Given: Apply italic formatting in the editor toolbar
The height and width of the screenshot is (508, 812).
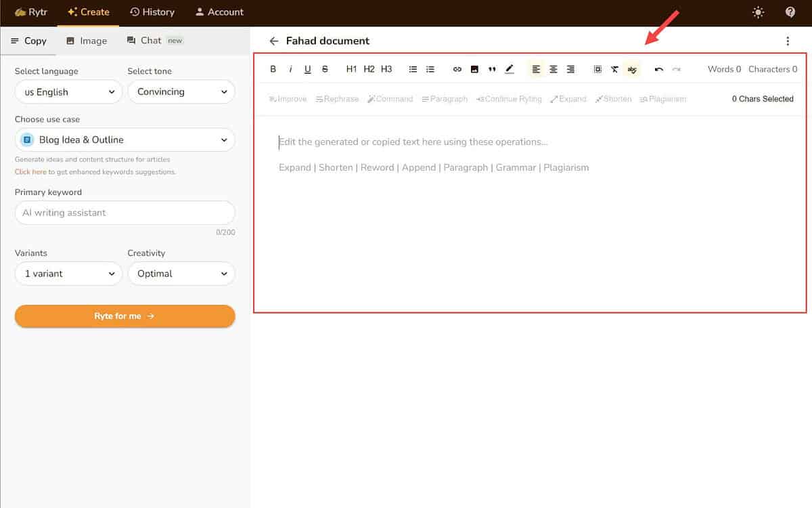Looking at the screenshot, I should click(x=290, y=69).
